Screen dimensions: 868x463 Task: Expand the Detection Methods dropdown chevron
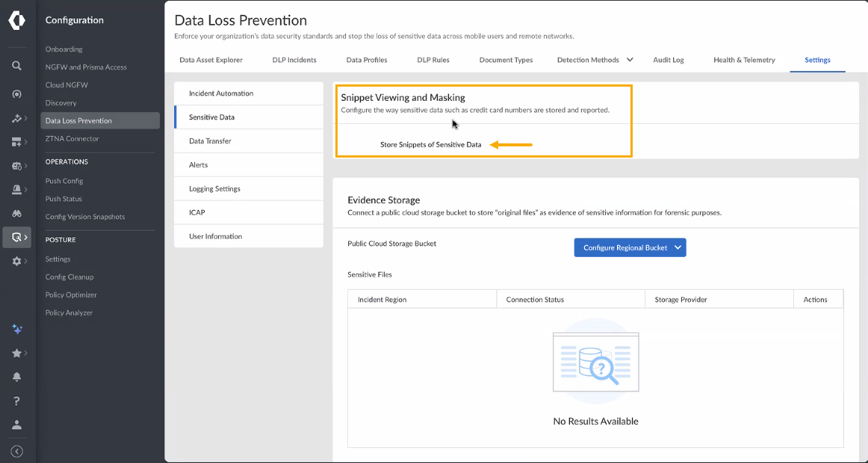point(630,60)
